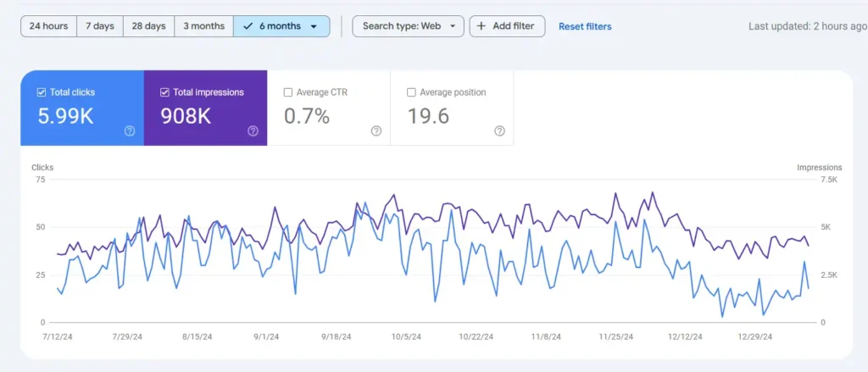Click checkmark icon beside 6 months
Viewport: 868px width, 372px height.
[x=248, y=26]
